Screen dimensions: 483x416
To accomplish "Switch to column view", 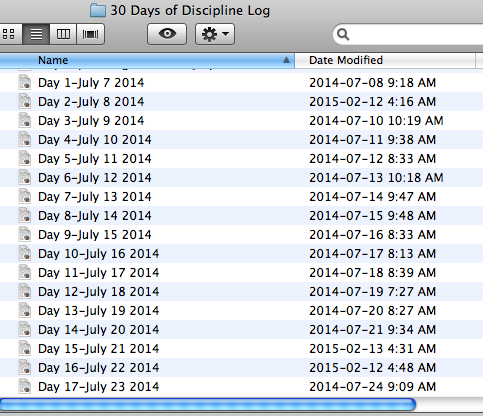I will [63, 34].
